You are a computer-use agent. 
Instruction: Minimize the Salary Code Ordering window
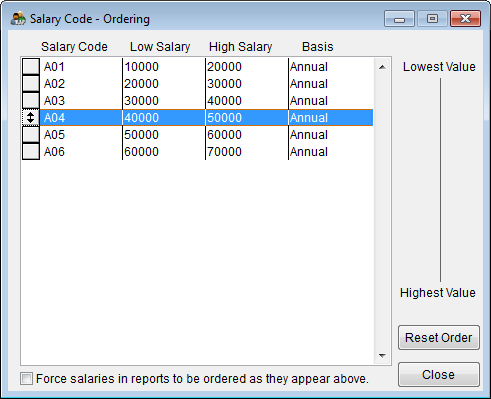click(399, 19)
